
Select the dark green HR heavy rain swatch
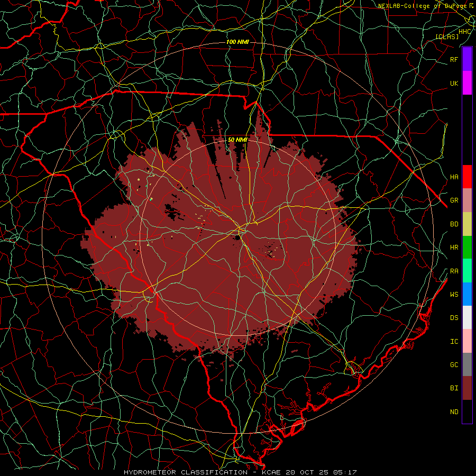(467, 247)
